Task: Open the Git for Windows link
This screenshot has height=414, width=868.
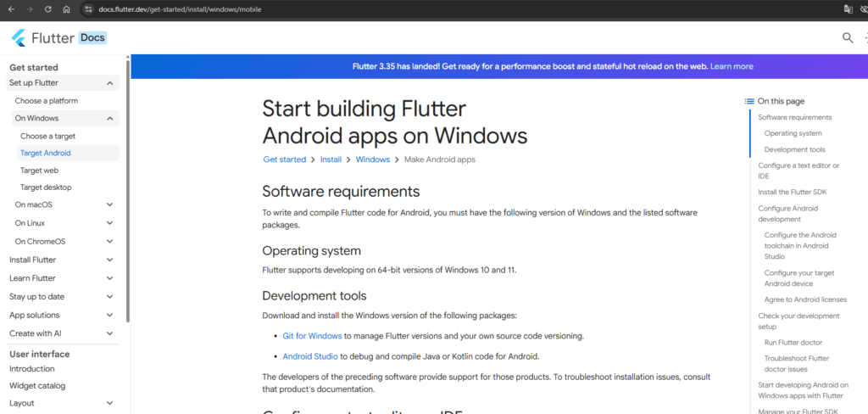Action: pyautogui.click(x=312, y=336)
